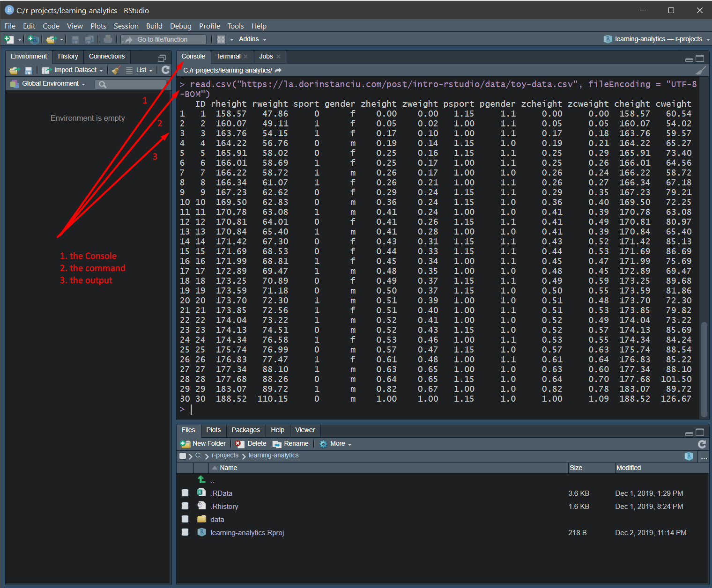Restore the Environment pane size icon

pos(162,58)
